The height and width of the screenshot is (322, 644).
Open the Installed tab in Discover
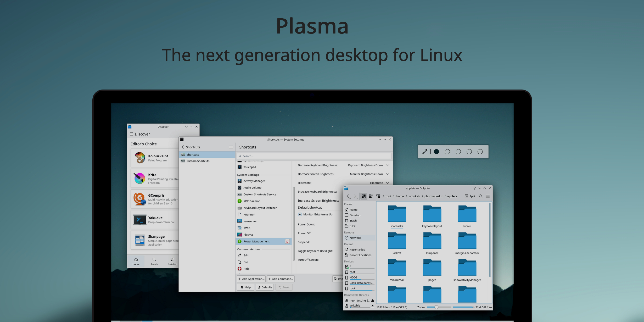click(172, 261)
